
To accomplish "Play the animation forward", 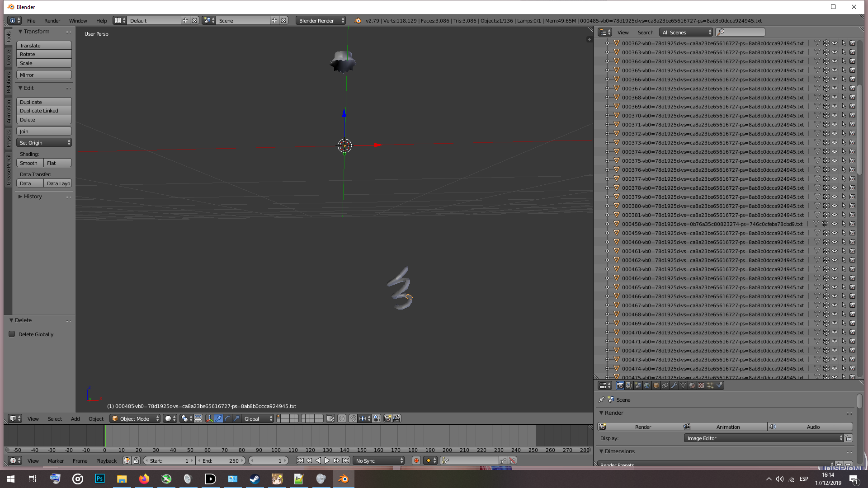I will click(327, 460).
